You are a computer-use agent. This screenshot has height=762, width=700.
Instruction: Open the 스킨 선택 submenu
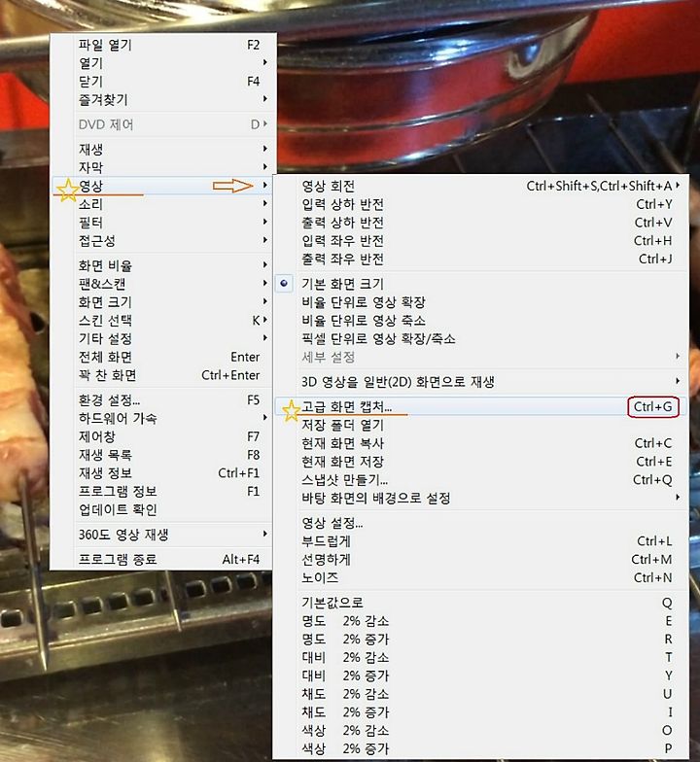click(x=163, y=321)
